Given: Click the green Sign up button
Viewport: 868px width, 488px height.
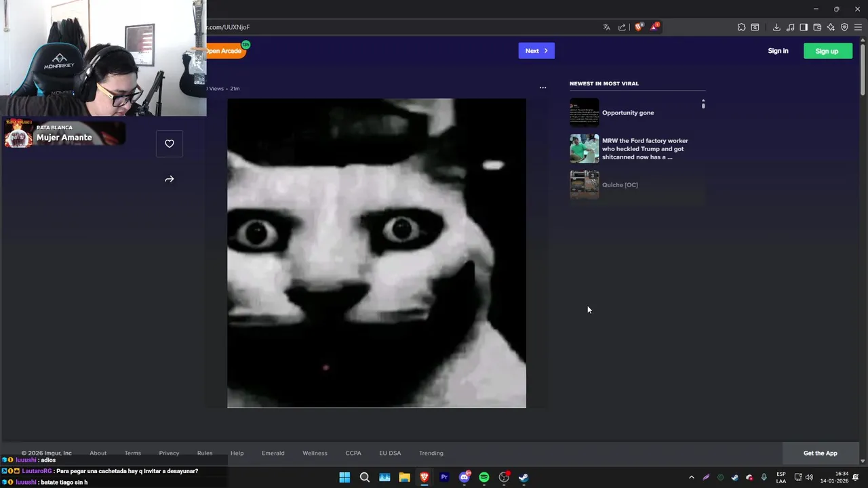Looking at the screenshot, I should tap(827, 51).
